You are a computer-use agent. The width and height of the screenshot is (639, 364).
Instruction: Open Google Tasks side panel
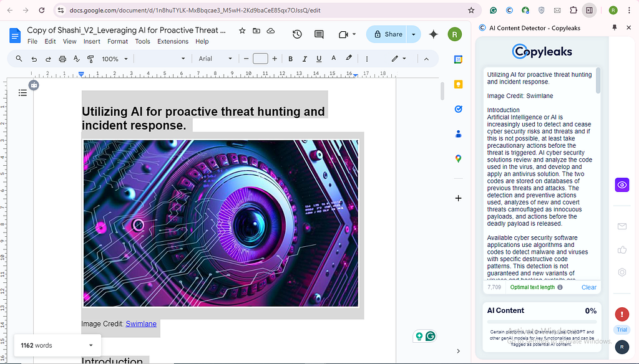pos(459,109)
